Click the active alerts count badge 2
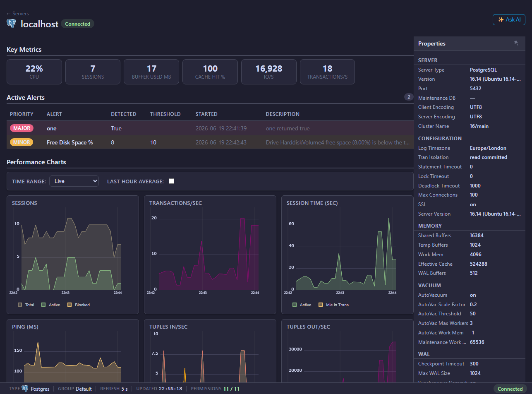The height and width of the screenshot is (394, 532). pos(409,97)
